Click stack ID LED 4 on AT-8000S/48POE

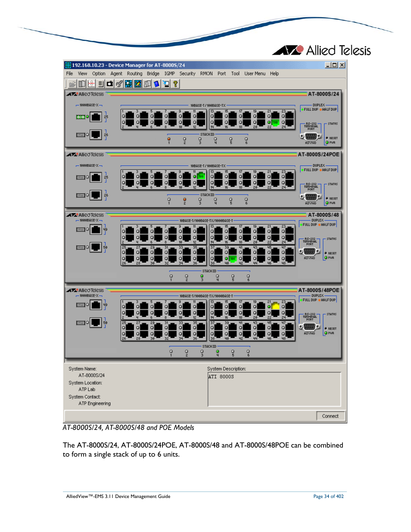pos(218,352)
